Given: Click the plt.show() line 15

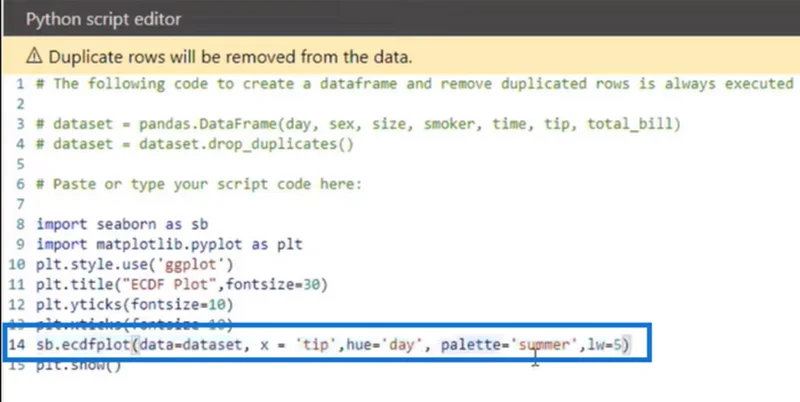Looking at the screenshot, I should coord(79,365).
